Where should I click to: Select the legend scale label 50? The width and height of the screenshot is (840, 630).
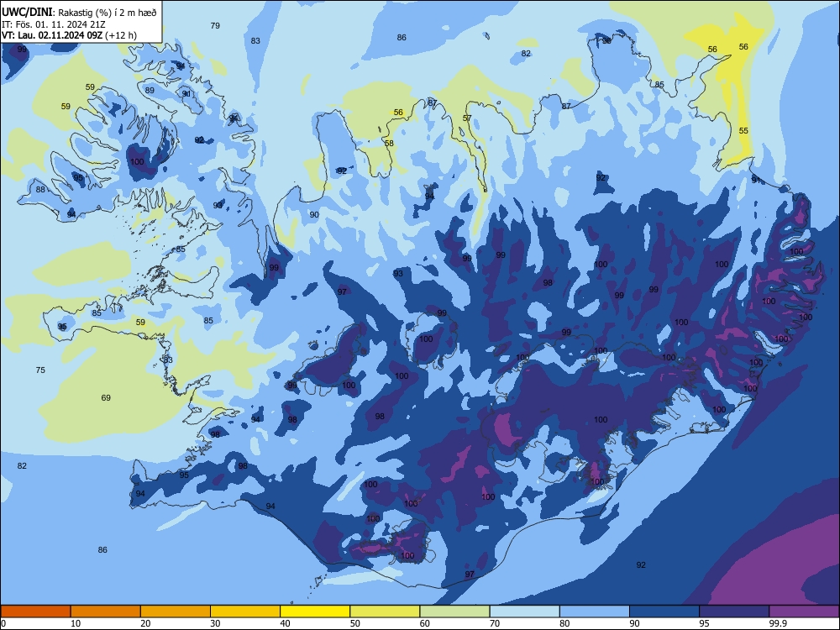pyautogui.click(x=355, y=623)
